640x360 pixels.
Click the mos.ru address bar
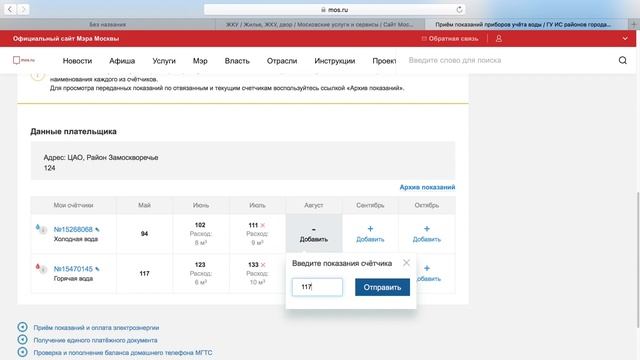[x=334, y=9]
